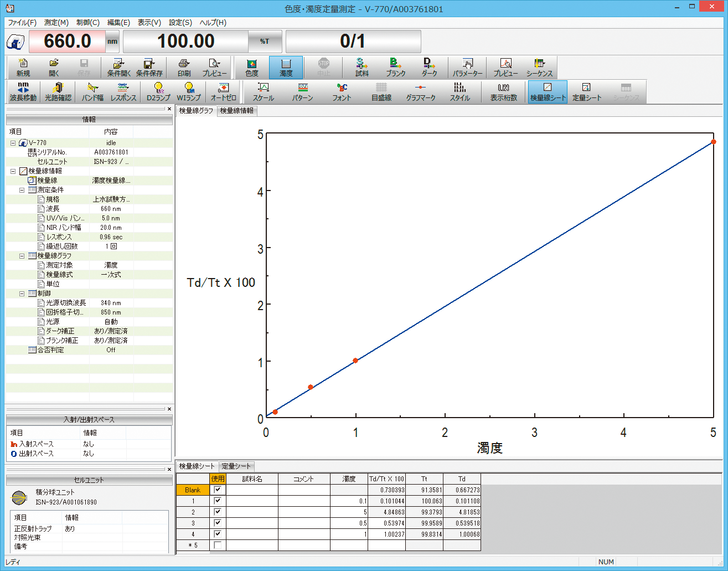Uncheck the 使用 checkbox for row 4

pos(218,534)
